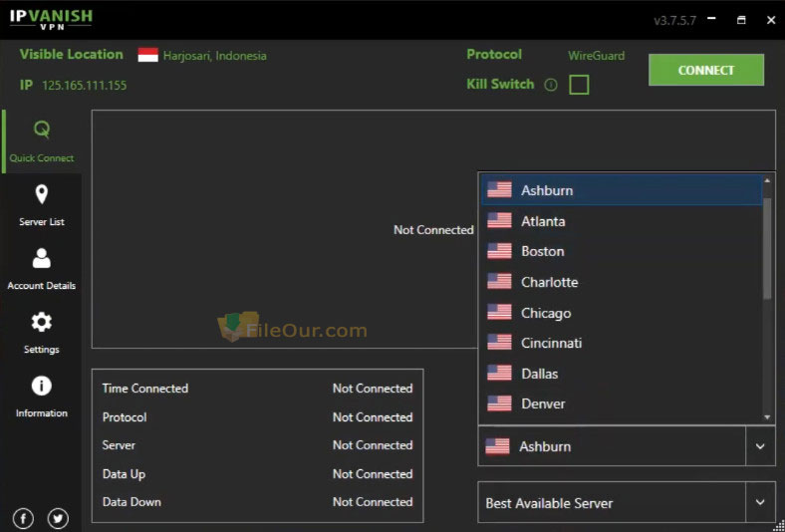Select Cincinnati in the city list
Screen dimensions: 785x532
point(621,343)
